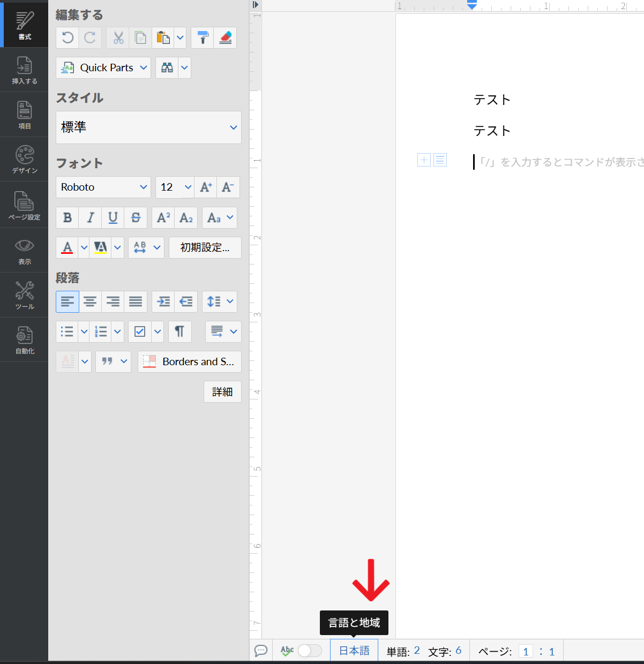
Task: Open the 標準 style dropdown
Action: (148, 127)
